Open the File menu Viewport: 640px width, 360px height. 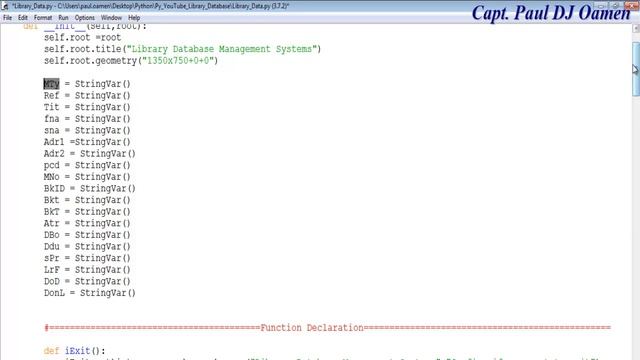coord(7,18)
